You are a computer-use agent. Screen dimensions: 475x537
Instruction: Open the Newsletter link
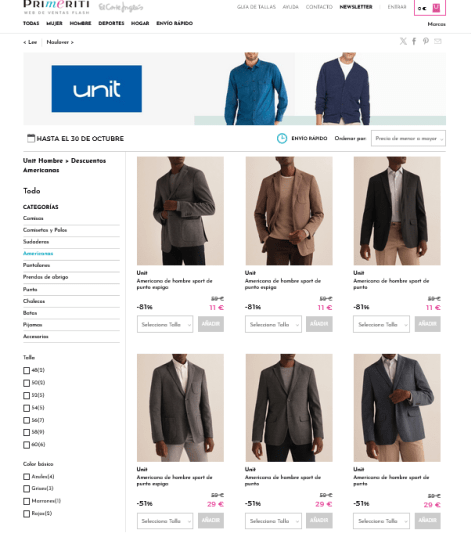(x=359, y=7)
